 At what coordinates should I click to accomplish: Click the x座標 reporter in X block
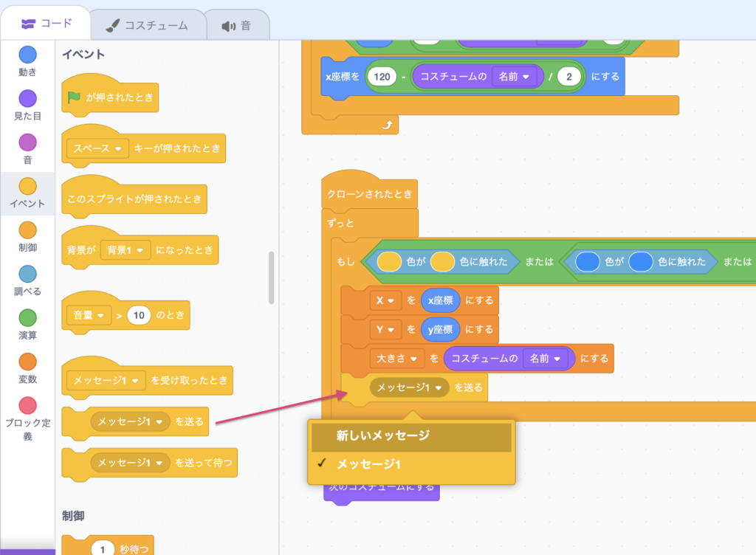440,300
